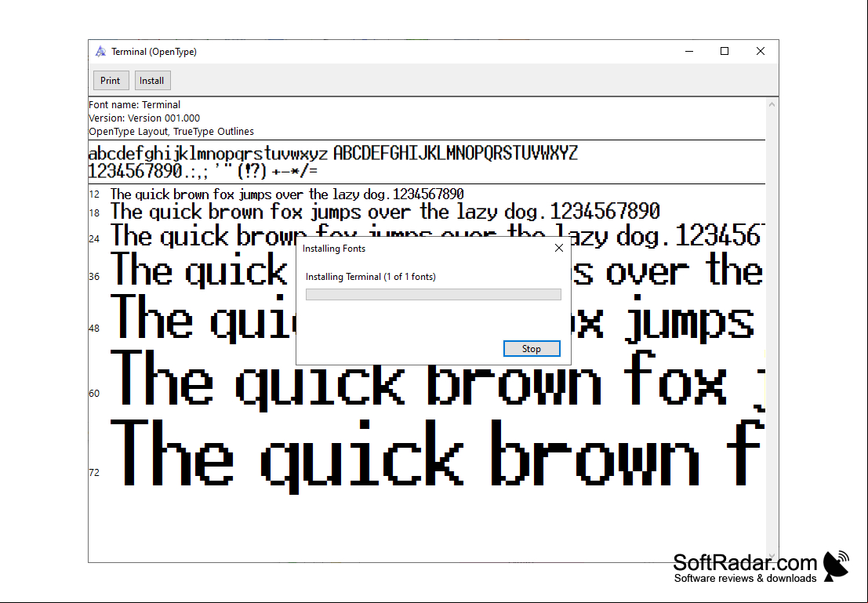Click the scrollbar down arrow
Image resolution: width=868 pixels, height=603 pixels.
tap(772, 556)
